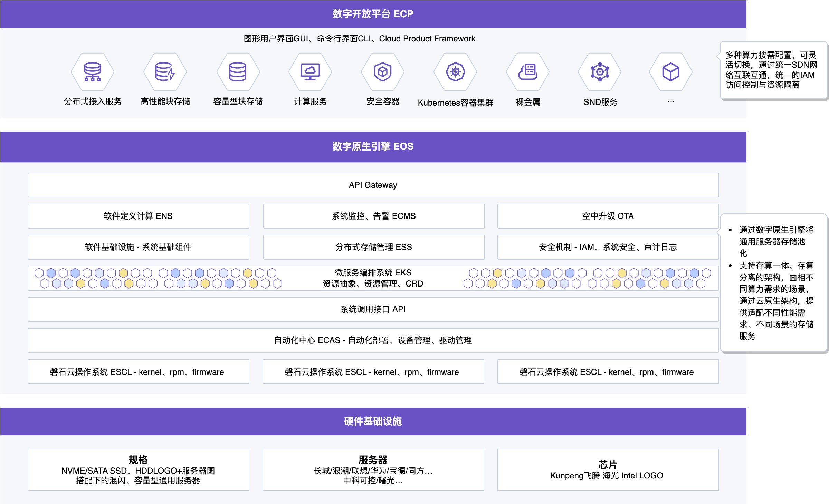Click the hardware infrastructure (硬件基础设施) header bar
Image resolution: width=829 pixels, height=504 pixels.
pyautogui.click(x=373, y=421)
